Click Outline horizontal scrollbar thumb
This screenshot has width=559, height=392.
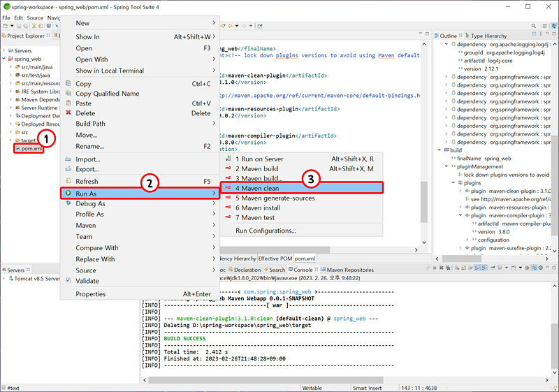click(462, 259)
